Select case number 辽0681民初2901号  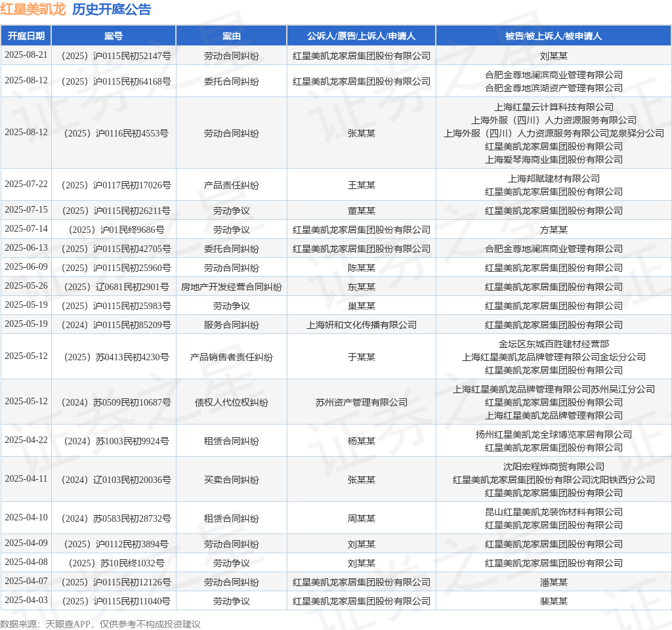(x=116, y=287)
